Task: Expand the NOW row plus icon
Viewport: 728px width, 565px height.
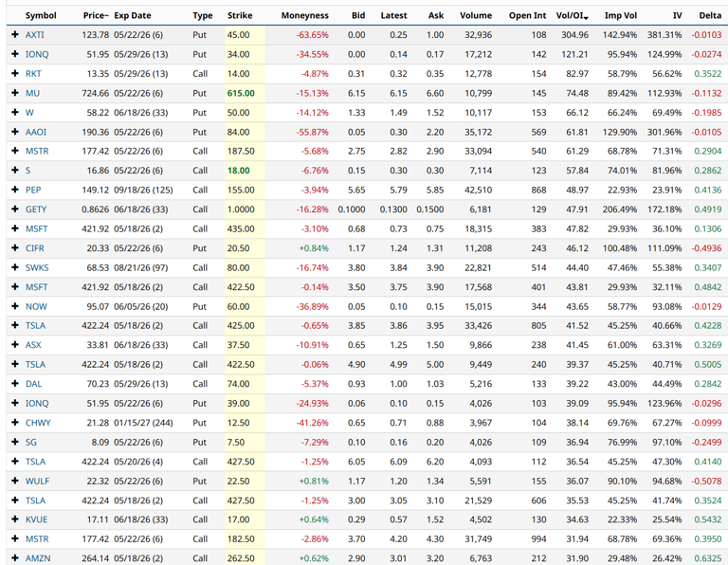Action: coord(15,306)
